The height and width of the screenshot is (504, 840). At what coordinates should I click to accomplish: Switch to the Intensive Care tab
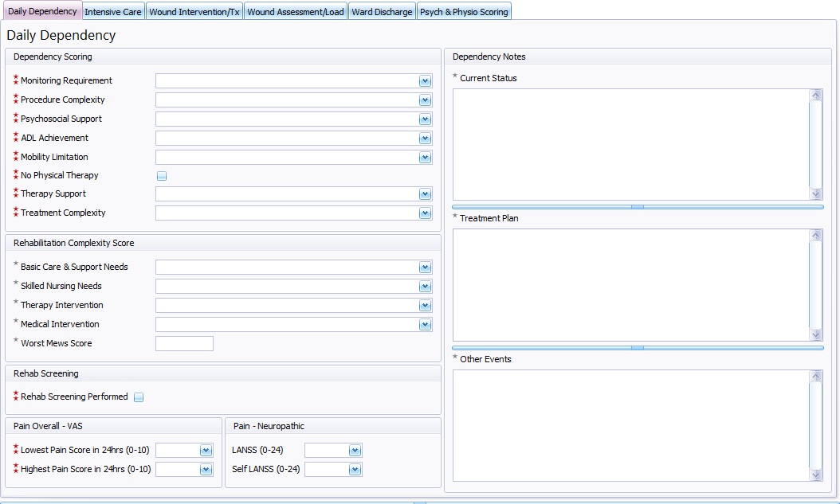coord(113,12)
